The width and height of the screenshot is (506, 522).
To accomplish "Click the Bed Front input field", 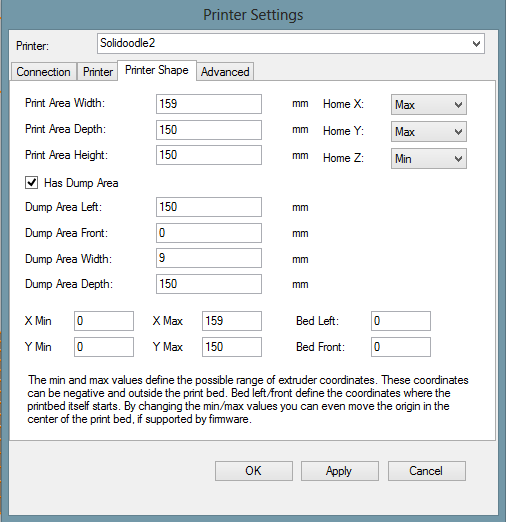I will point(401,347).
